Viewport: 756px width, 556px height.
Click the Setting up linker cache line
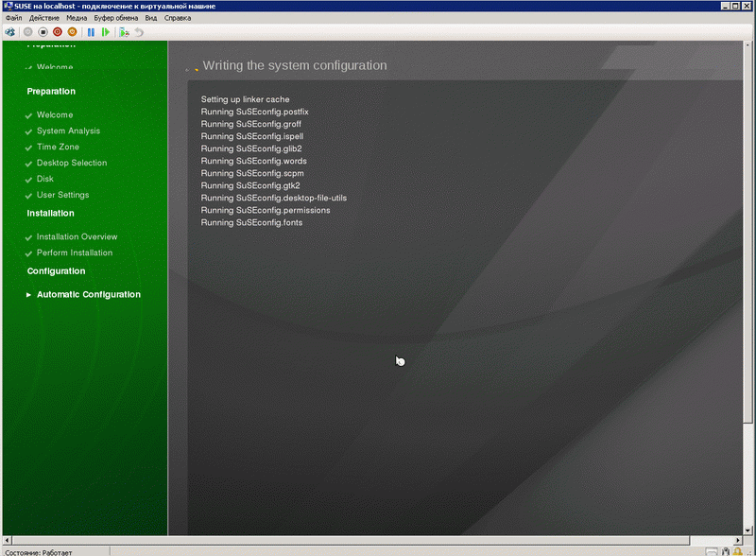click(245, 99)
